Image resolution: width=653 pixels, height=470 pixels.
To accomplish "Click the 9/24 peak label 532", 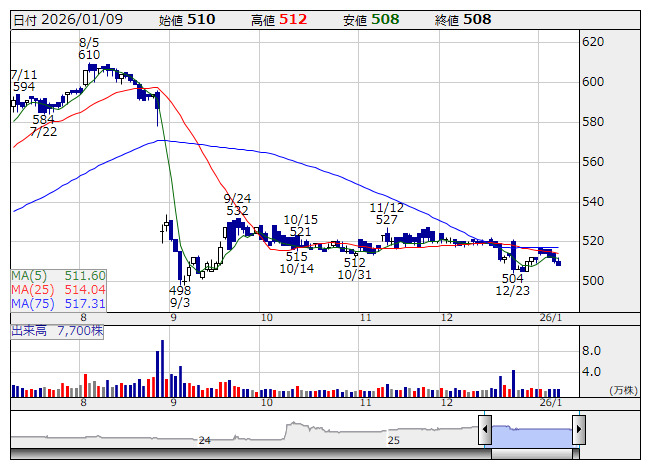I will (x=237, y=211).
